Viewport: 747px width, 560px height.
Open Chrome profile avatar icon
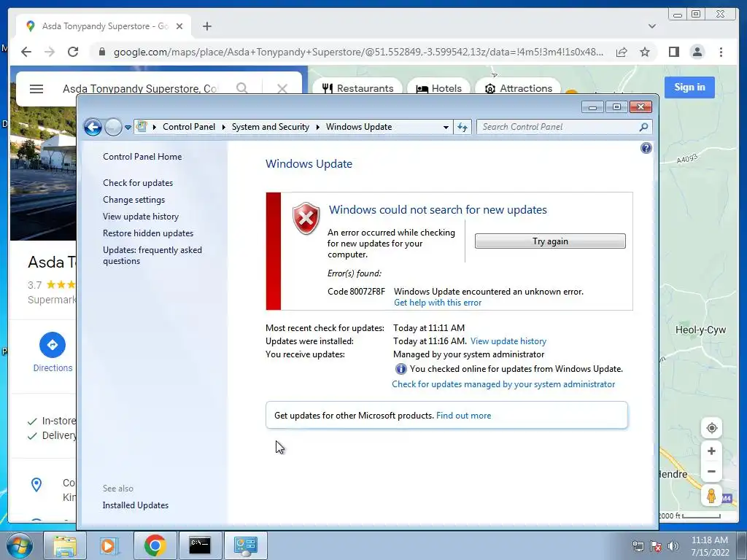pos(697,52)
